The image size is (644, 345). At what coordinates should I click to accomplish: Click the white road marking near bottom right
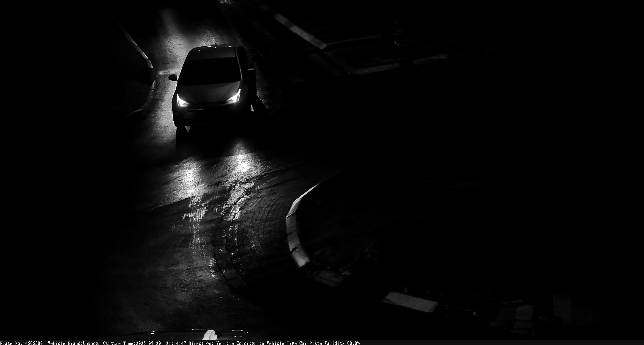(x=410, y=302)
